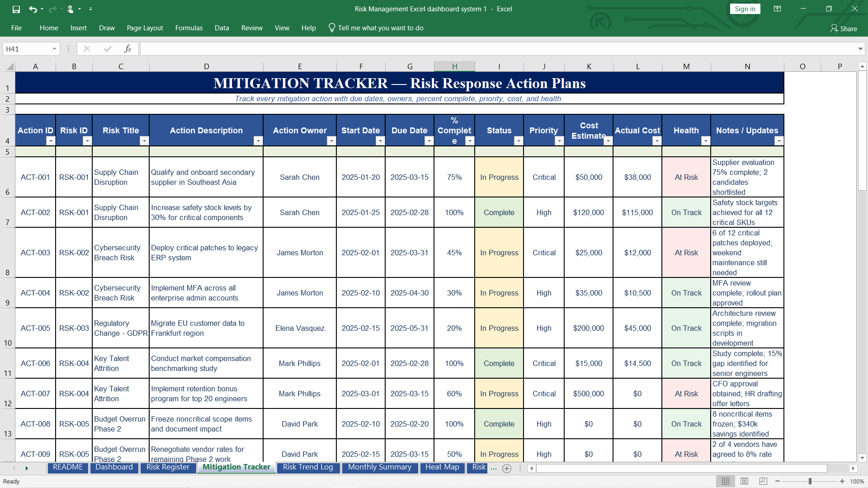The height and width of the screenshot is (488, 868).
Task: Expand the formula bar chevron
Action: tap(860, 49)
